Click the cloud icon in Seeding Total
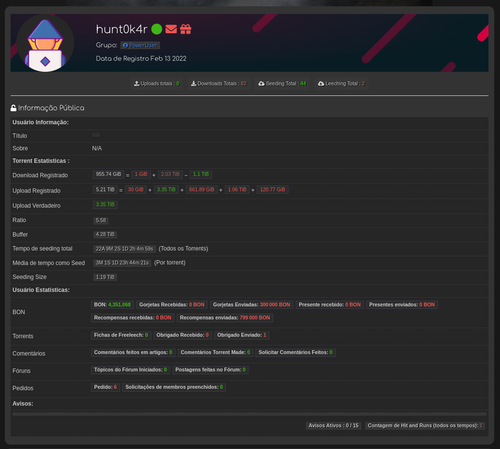Viewport: 500px width, 449px height. pyautogui.click(x=262, y=84)
